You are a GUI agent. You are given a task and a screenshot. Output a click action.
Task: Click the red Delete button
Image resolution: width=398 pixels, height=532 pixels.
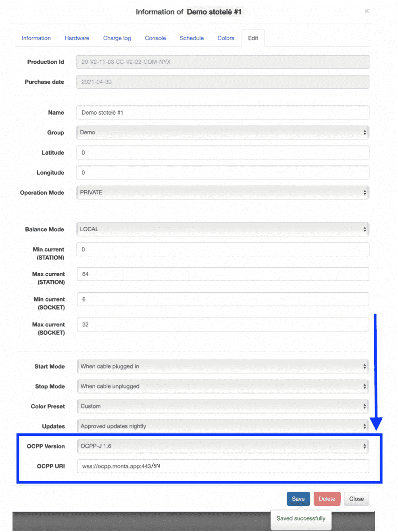[x=327, y=499]
